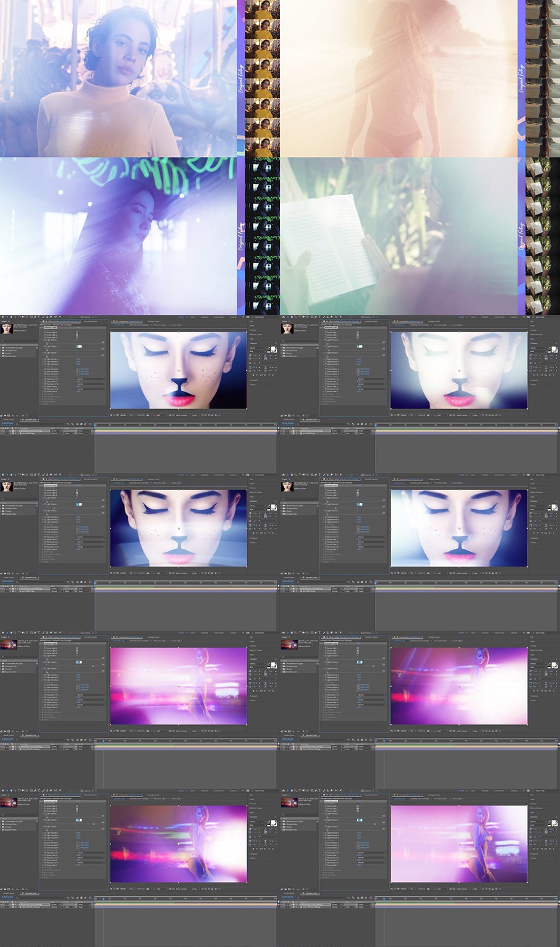Click Search Help magnifier in second cat-face window
Screen dimensions: 560x947
tap(533, 317)
